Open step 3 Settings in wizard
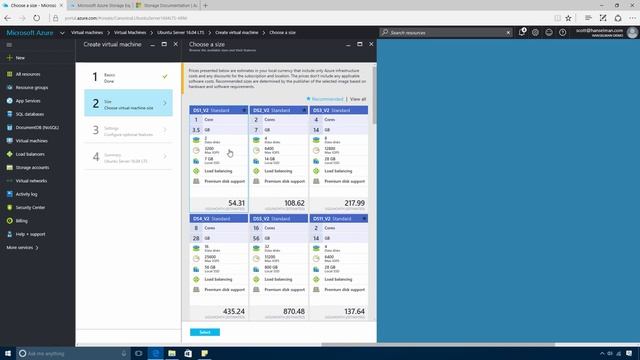Viewport: 640px width, 360px height. 128,130
